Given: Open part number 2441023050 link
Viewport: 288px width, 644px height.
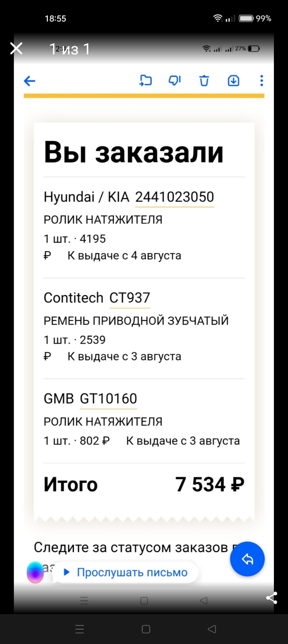Looking at the screenshot, I should [174, 197].
